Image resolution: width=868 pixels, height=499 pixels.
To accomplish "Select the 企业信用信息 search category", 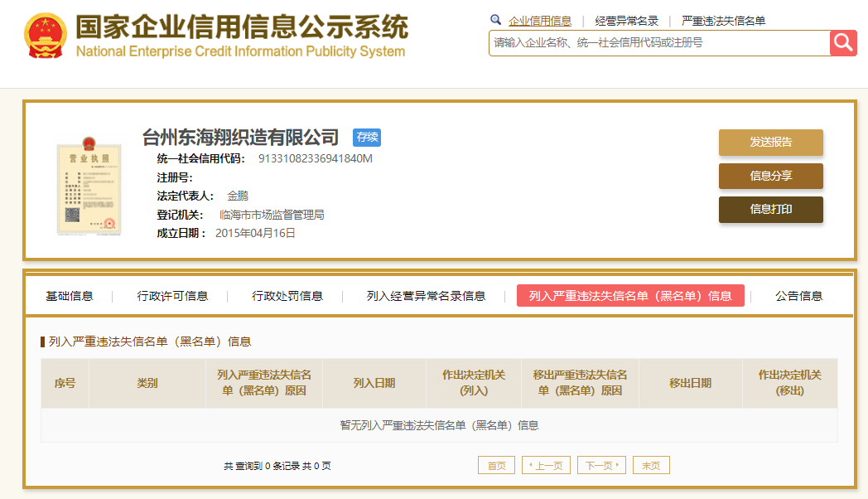I will (x=540, y=21).
